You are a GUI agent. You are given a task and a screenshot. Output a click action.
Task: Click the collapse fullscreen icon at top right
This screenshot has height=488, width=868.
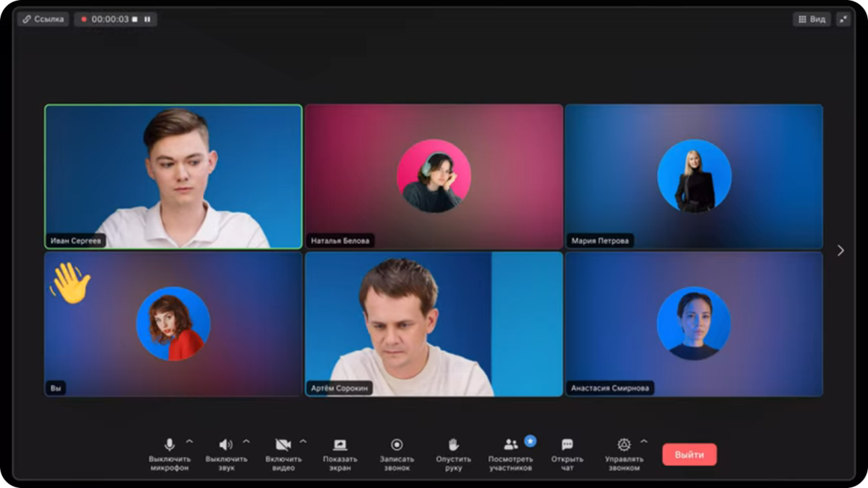[x=843, y=19]
